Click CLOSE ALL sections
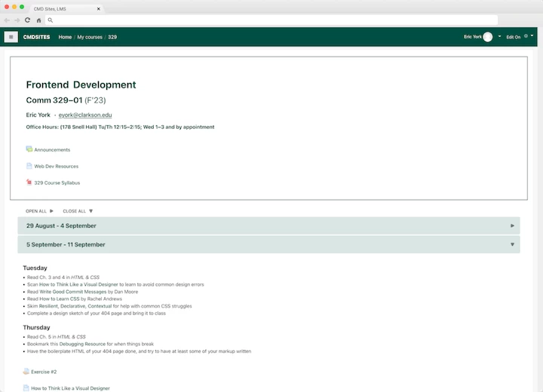 [74, 211]
